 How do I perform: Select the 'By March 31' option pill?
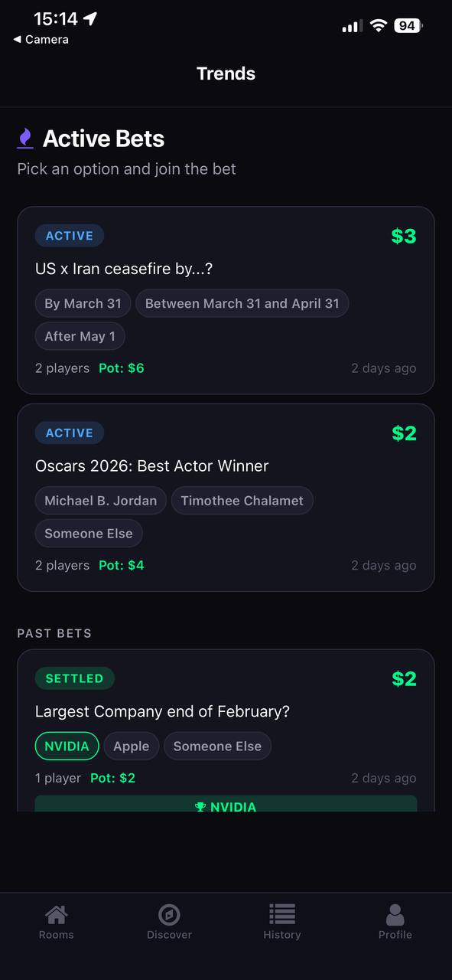point(82,303)
